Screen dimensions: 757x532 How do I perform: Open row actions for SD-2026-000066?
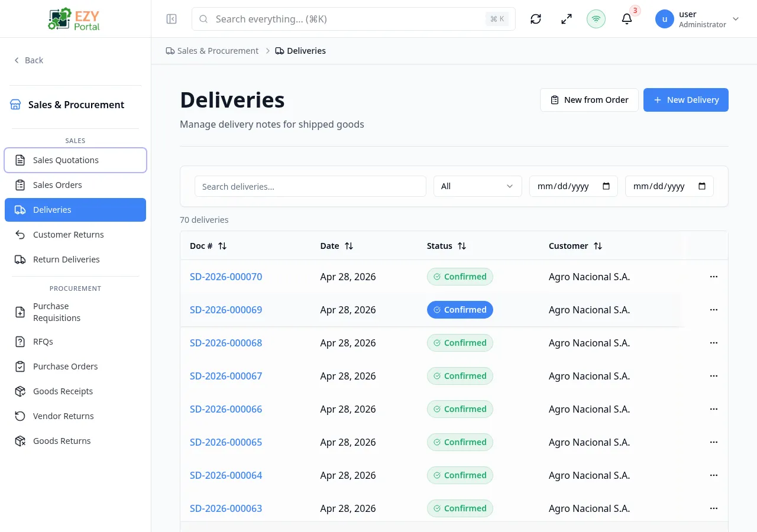714,409
